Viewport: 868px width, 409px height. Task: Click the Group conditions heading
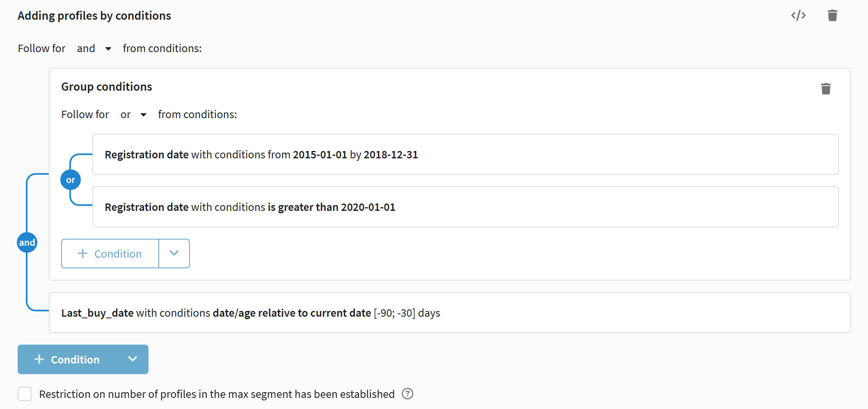(x=107, y=87)
